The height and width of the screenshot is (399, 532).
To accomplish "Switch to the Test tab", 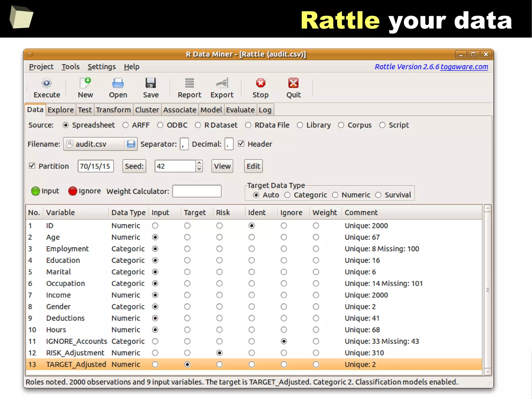I will tap(85, 110).
